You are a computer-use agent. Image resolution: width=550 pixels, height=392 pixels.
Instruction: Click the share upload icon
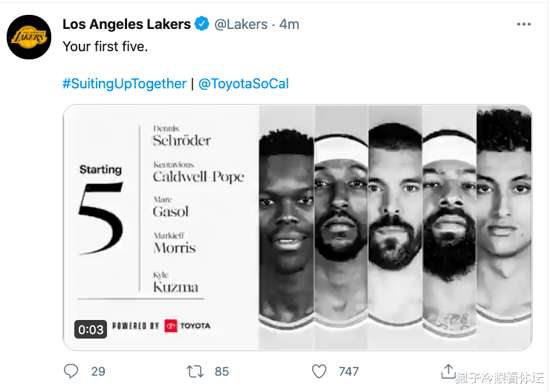448,370
